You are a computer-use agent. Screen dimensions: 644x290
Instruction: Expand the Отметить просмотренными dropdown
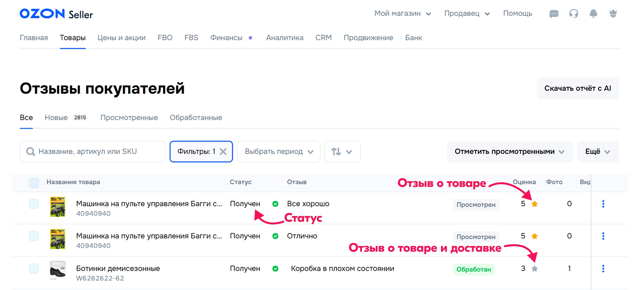[x=510, y=151]
